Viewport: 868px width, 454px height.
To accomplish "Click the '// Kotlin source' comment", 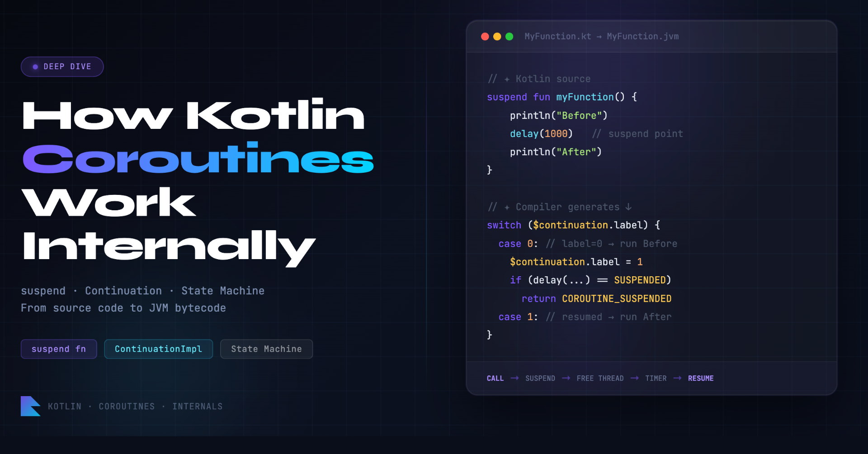I will pos(539,79).
